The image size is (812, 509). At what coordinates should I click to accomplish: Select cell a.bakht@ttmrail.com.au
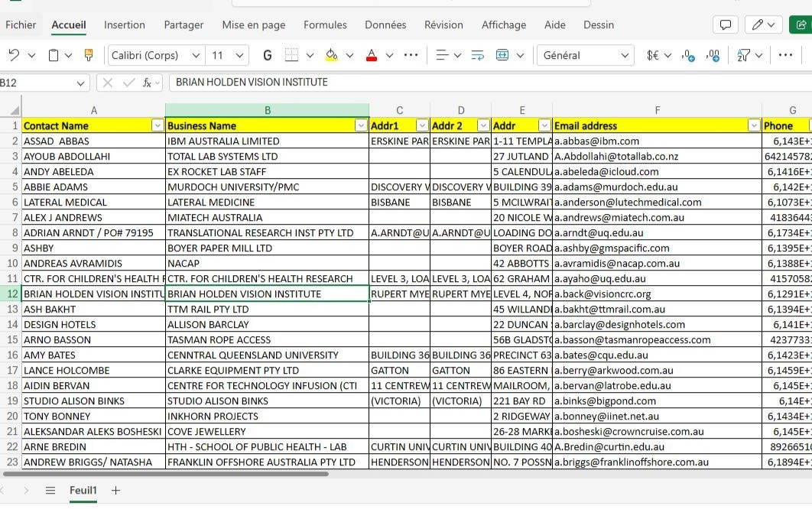pos(657,309)
